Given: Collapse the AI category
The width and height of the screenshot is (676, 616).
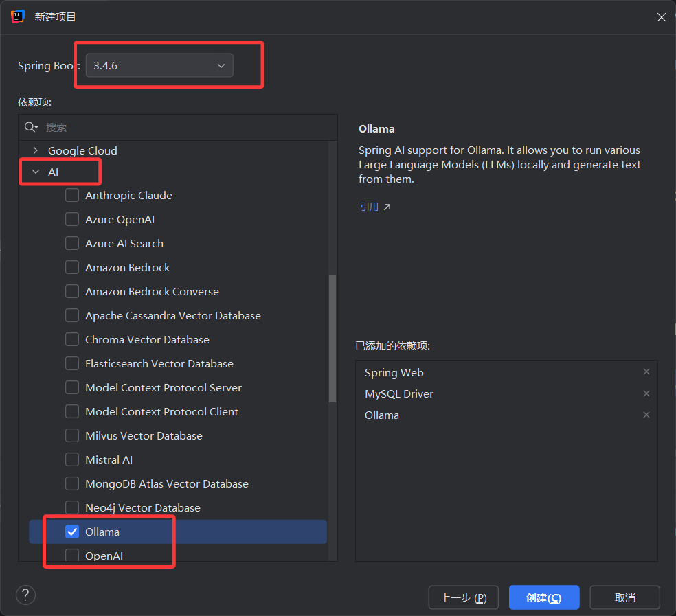Looking at the screenshot, I should coord(36,172).
